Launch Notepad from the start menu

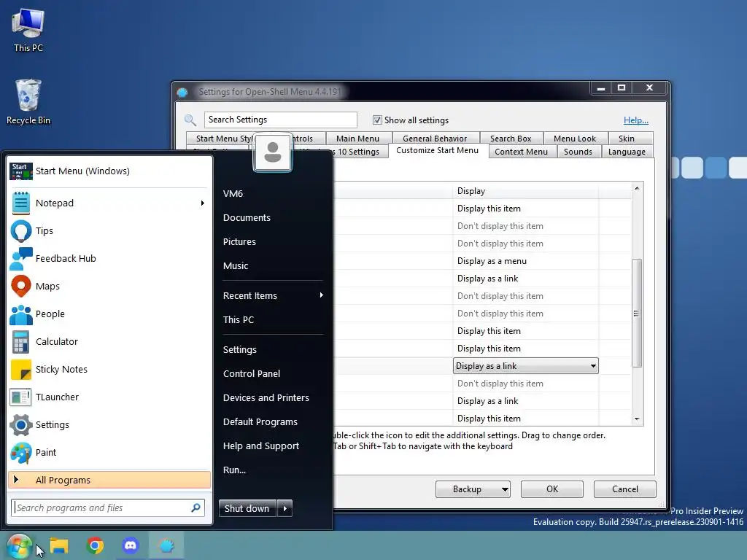click(109, 203)
